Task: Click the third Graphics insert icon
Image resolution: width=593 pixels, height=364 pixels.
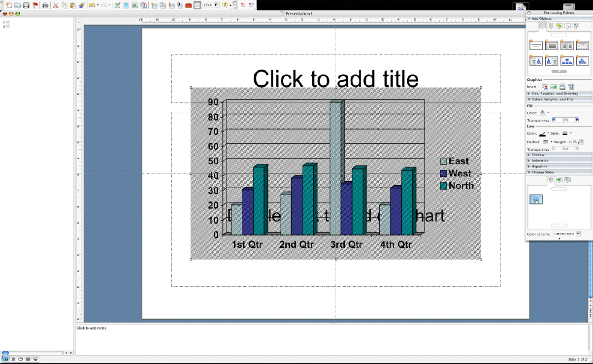Action: pyautogui.click(x=562, y=87)
